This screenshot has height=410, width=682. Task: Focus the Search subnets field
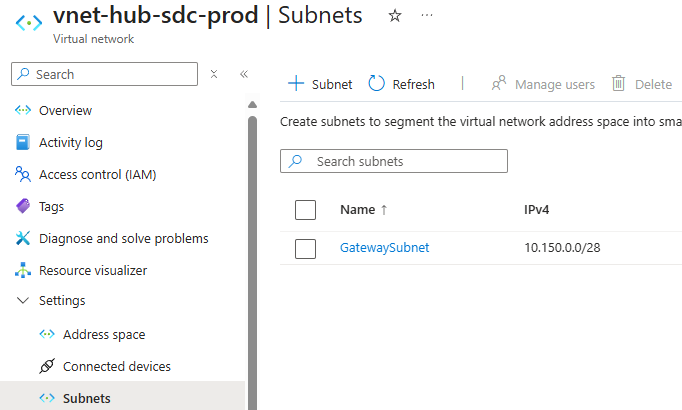(x=394, y=161)
